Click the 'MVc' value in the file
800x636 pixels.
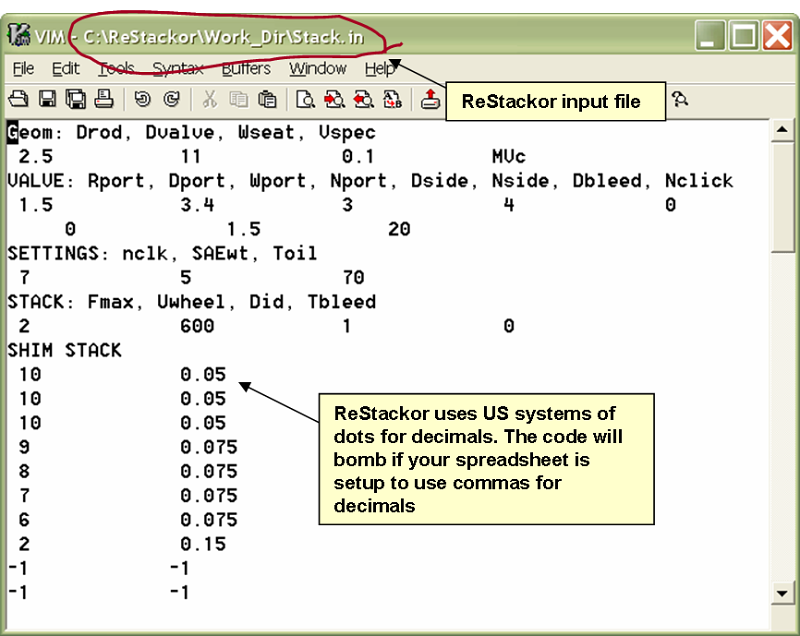tap(509, 157)
